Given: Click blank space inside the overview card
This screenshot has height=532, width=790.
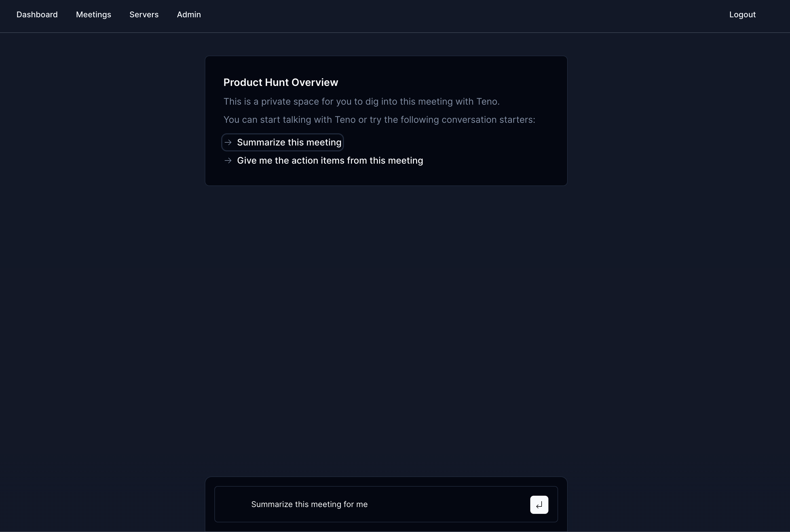Looking at the screenshot, I should (x=492, y=153).
